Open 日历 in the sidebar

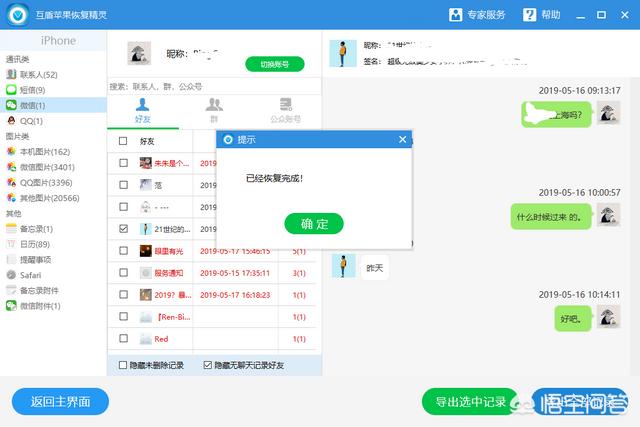tap(34, 244)
